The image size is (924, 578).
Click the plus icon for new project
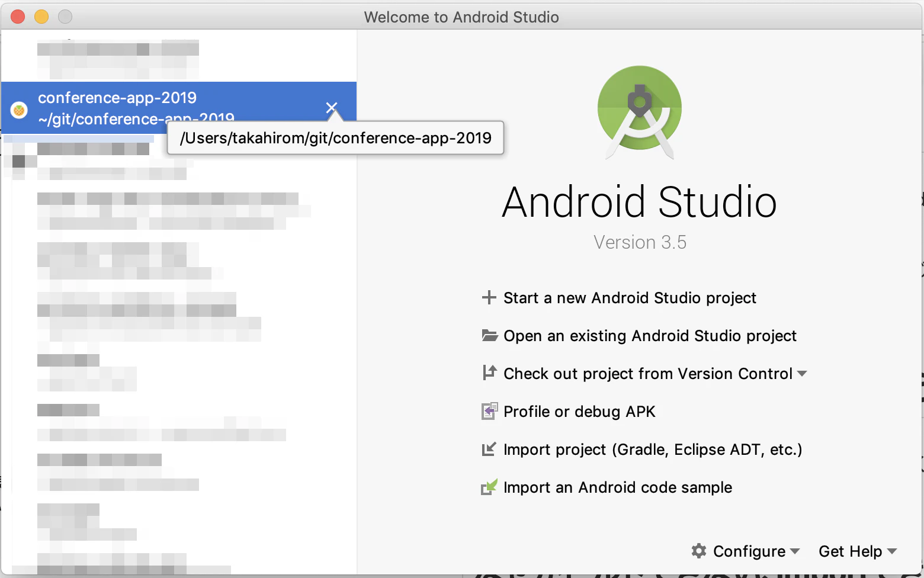489,297
